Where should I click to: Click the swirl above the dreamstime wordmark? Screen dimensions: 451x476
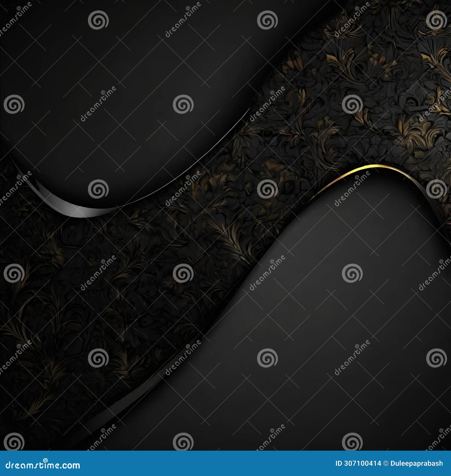[x=45, y=461]
